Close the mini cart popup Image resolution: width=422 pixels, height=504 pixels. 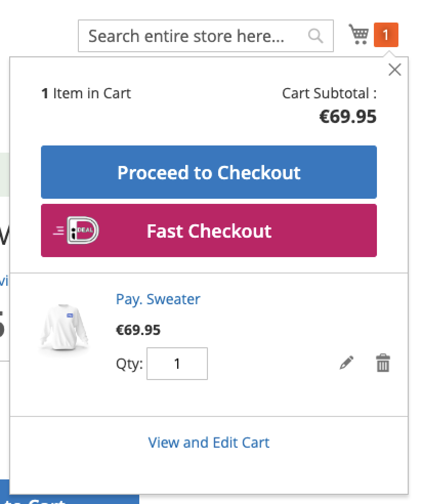[394, 70]
